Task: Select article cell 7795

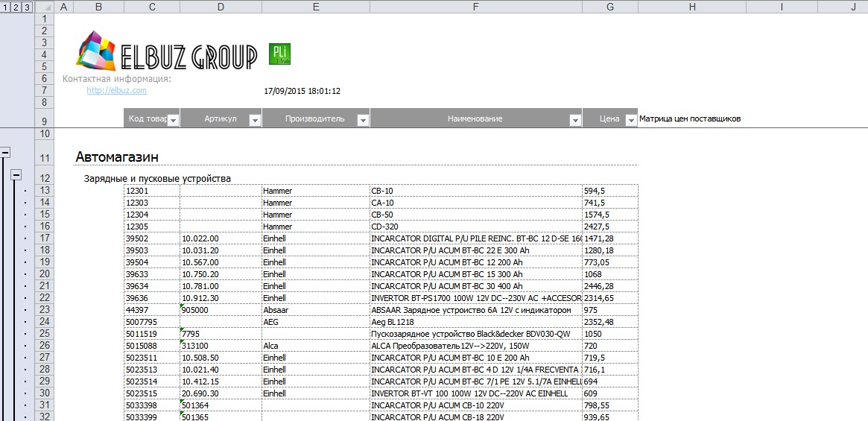Action: tap(221, 334)
